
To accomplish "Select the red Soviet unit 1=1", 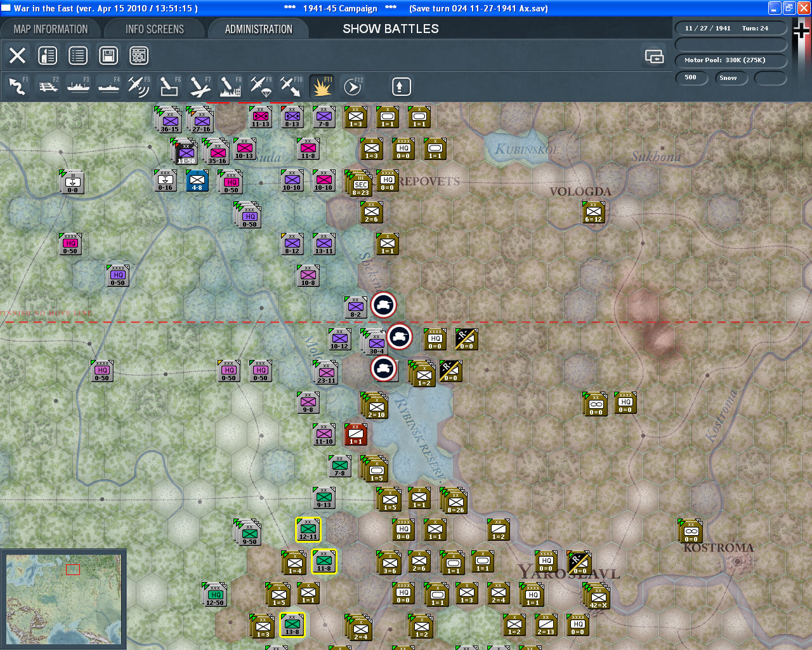I will pos(356,435).
